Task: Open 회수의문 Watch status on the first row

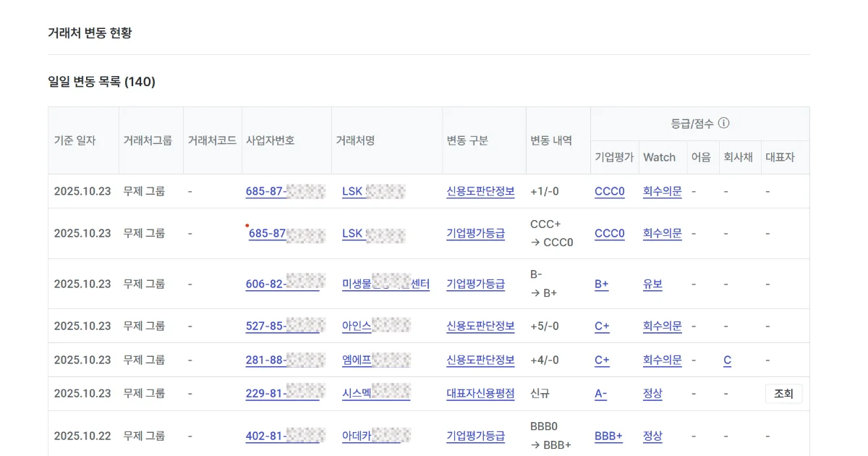Action: (x=661, y=191)
